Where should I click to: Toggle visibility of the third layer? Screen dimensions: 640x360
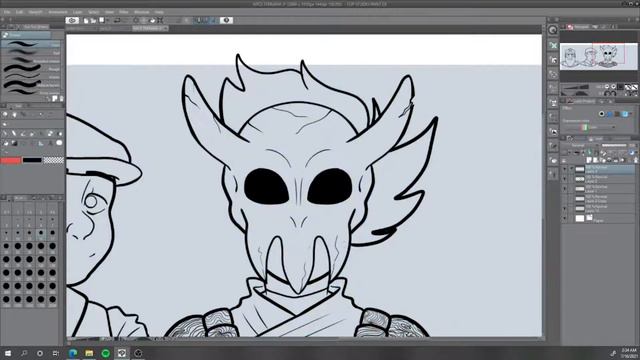click(565, 189)
